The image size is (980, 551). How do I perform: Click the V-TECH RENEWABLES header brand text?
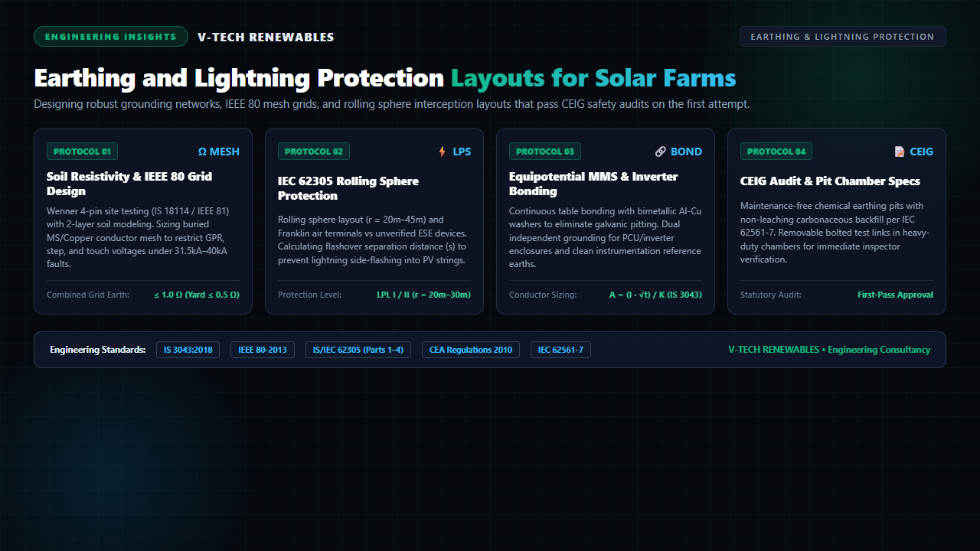[x=266, y=37]
